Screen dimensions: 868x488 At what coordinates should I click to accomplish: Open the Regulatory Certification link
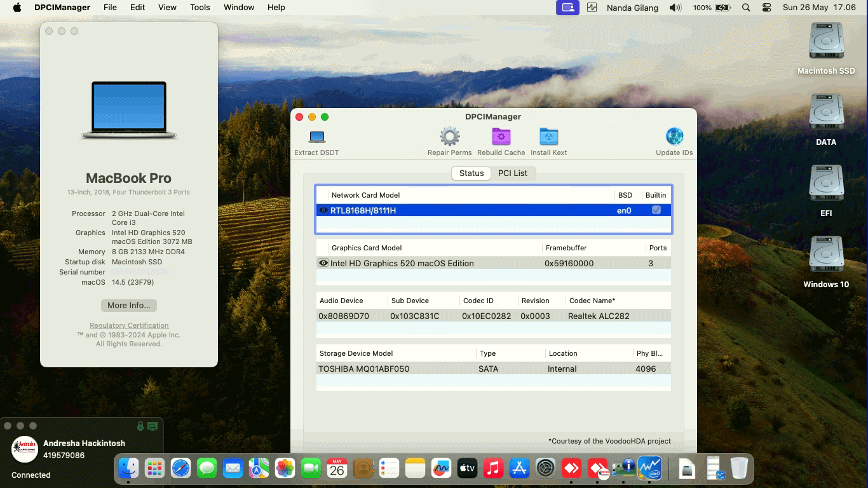pos(129,325)
